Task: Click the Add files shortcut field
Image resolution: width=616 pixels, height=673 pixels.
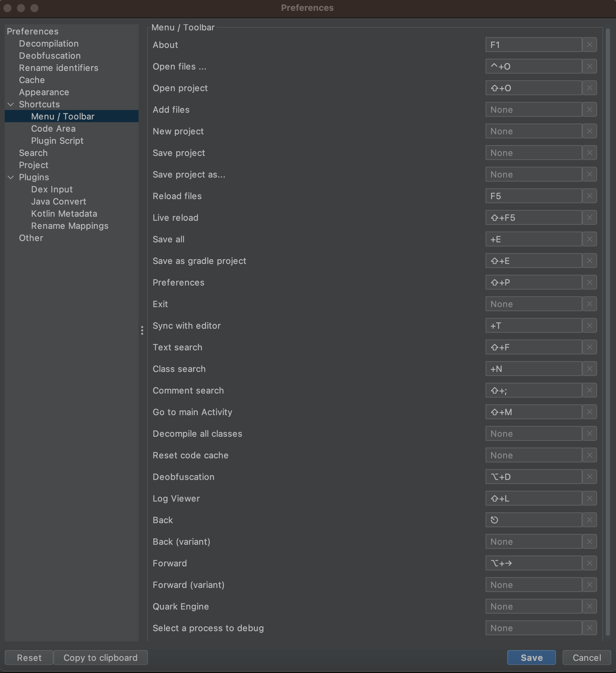Action: pos(534,109)
